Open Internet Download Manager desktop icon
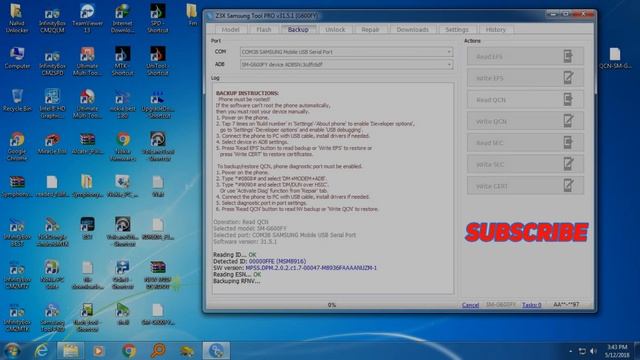Screen dimensions: 640x360 (122, 18)
